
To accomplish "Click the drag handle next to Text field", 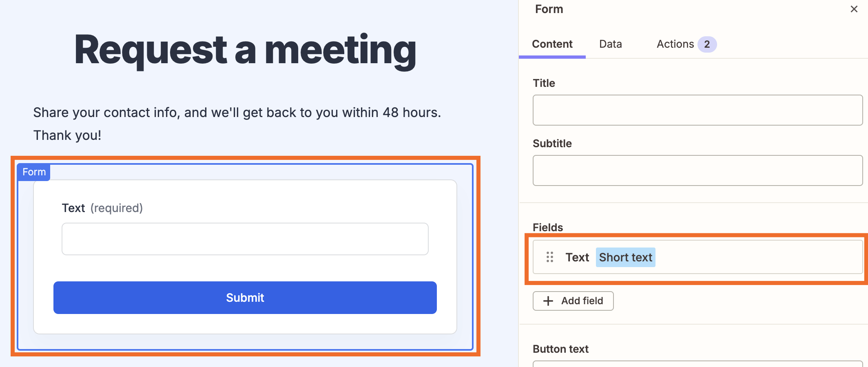I will pos(550,257).
